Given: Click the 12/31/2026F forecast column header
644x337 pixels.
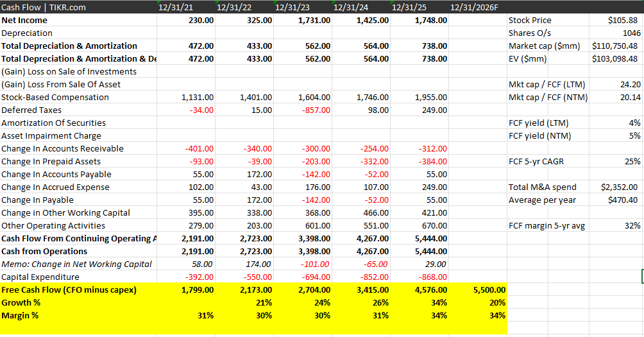Looking at the screenshot, I should click(474, 8).
